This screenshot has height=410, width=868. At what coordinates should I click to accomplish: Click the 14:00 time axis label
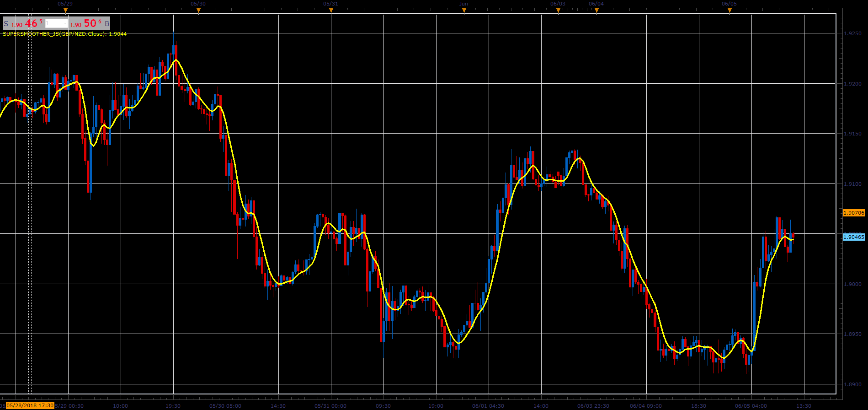point(541,406)
